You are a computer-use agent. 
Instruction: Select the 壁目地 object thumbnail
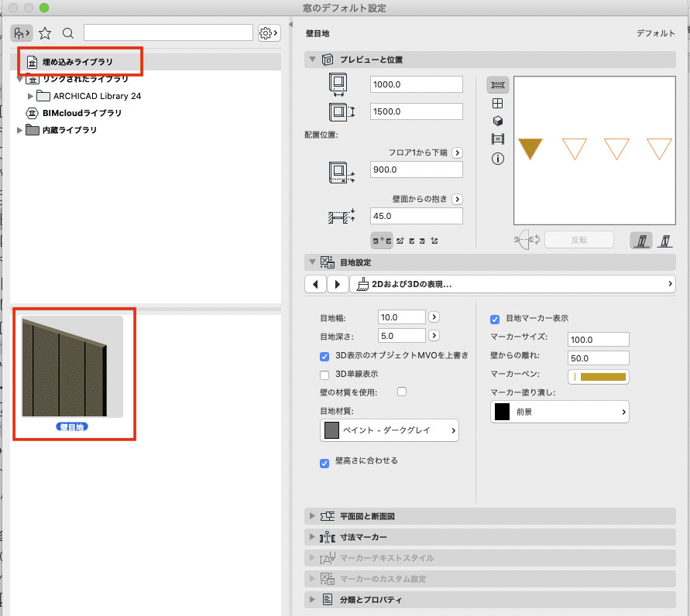[x=72, y=367]
